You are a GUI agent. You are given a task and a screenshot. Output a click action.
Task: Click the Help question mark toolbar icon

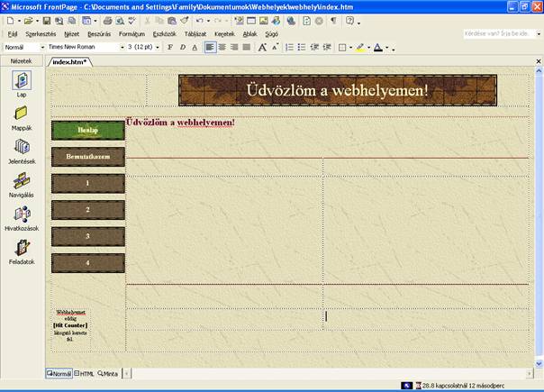point(349,20)
